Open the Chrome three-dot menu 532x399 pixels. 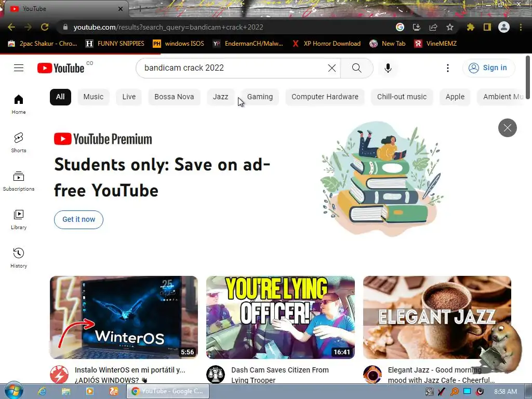[x=521, y=27]
